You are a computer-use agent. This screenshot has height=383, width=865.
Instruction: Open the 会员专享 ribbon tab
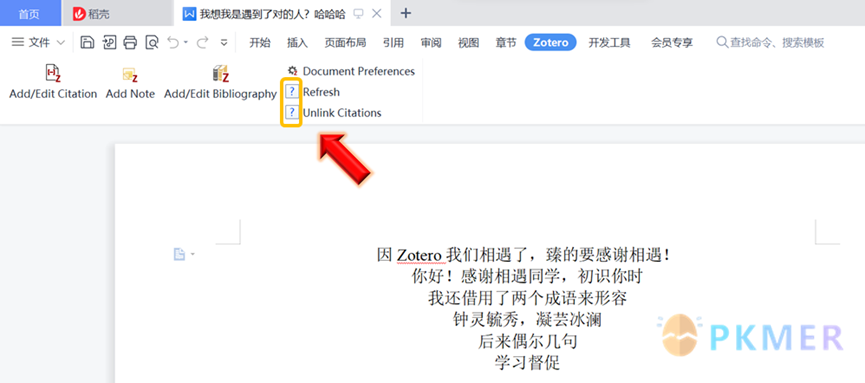coord(672,42)
